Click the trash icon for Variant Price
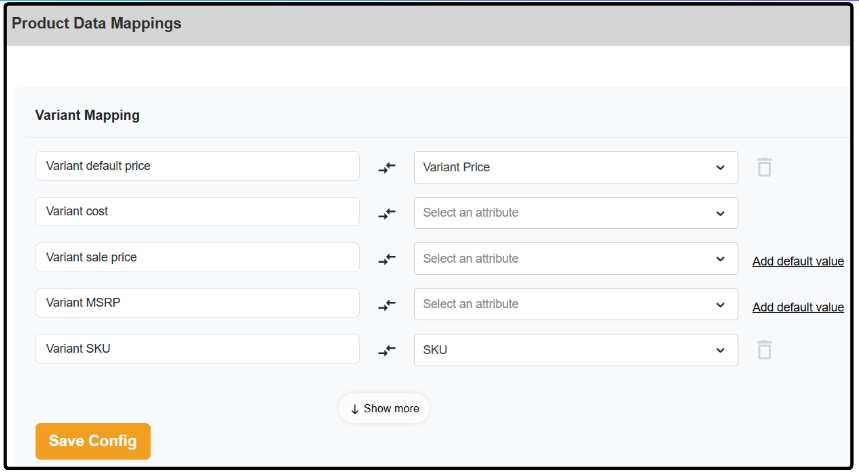 pos(764,167)
